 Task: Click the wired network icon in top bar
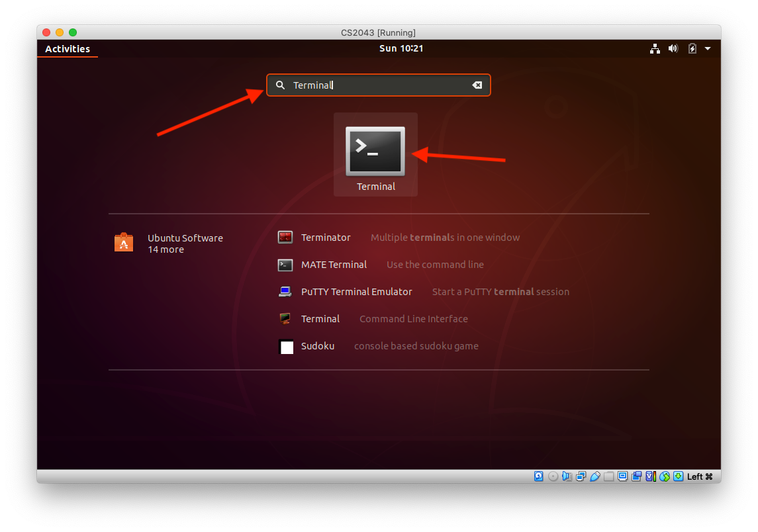point(655,48)
